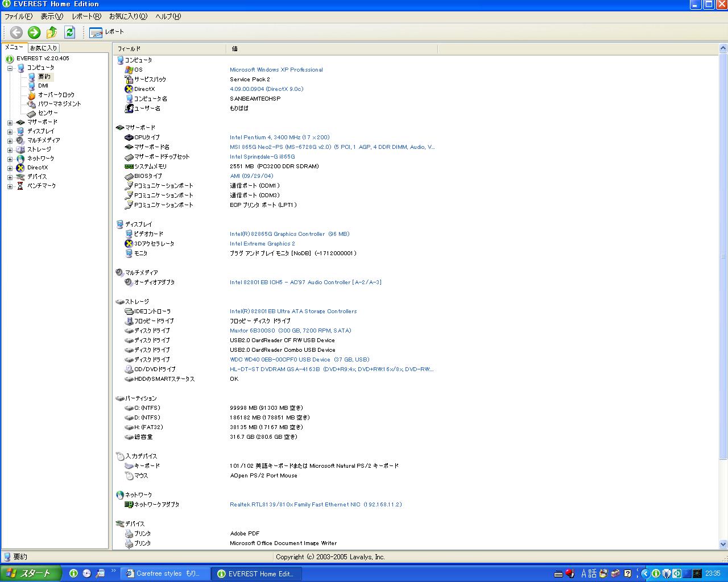Click the ネットワーク globe icon in tree
Screen dimensions: 728x582
(20, 159)
